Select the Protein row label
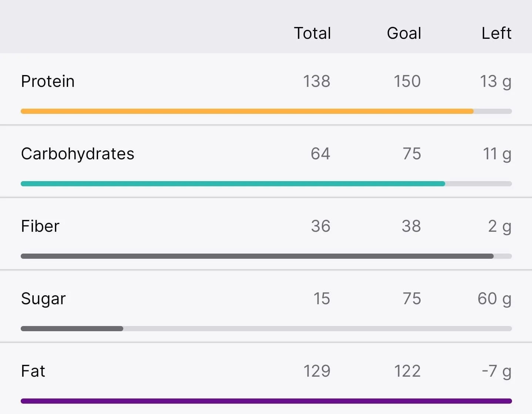This screenshot has height=414, width=532. coord(48,81)
